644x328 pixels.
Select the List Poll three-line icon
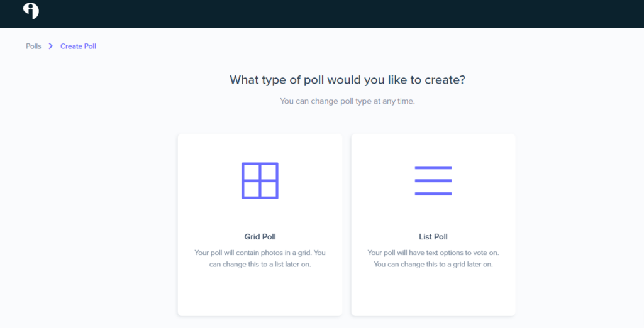tap(433, 180)
